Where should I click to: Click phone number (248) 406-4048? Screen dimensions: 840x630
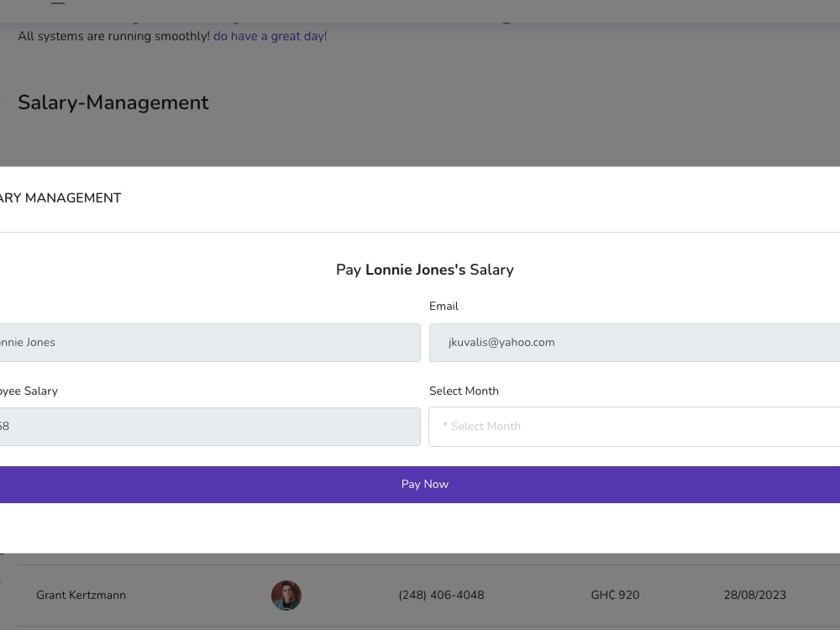tap(442, 596)
